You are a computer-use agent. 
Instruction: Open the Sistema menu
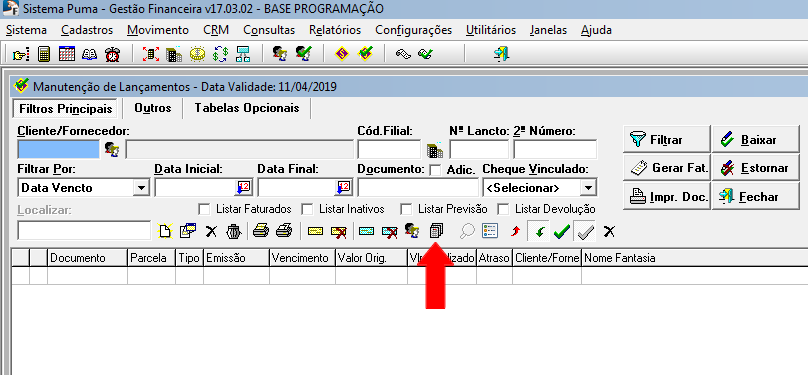(x=26, y=30)
